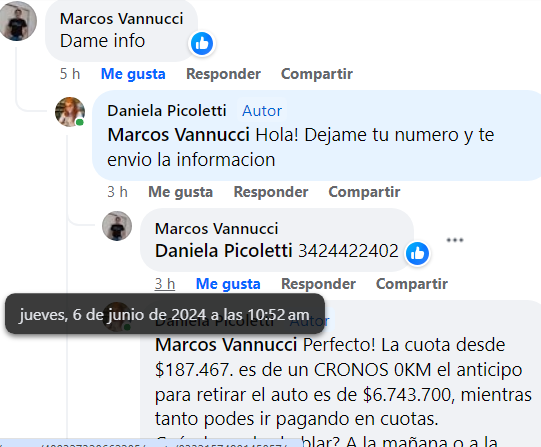Toggle Me gusta on the 3424422402 comment
Screen dimensions: 541x447
[x=228, y=284]
